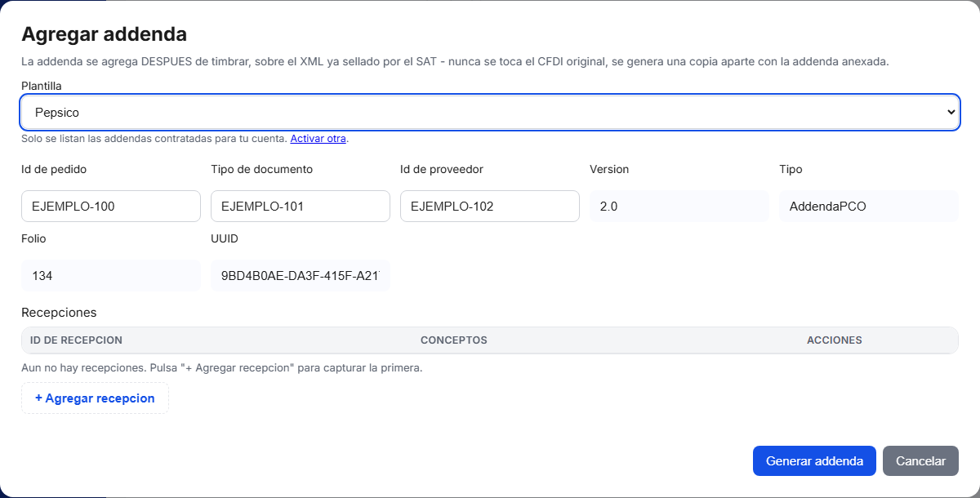This screenshot has height=498, width=980.
Task: Select the "Tipo de documento" label
Action: [x=261, y=170]
